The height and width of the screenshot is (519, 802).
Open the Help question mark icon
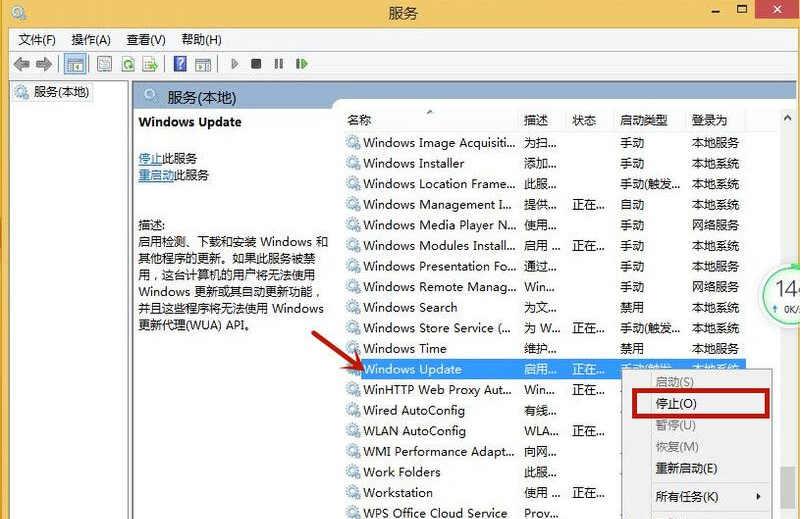pos(180,64)
